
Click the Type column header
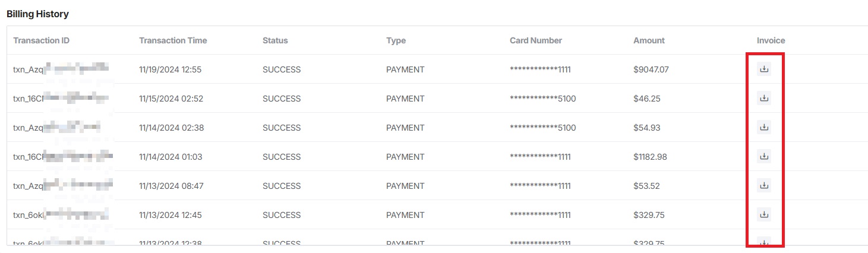396,40
